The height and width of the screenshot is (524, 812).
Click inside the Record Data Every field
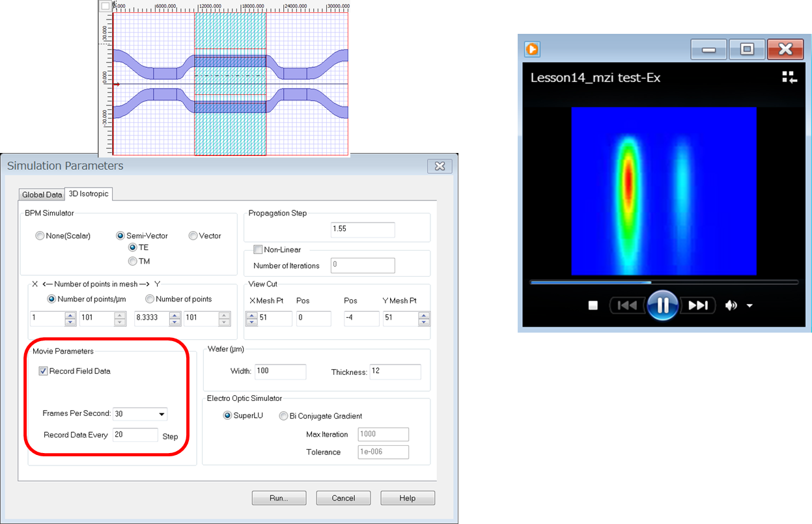[134, 434]
